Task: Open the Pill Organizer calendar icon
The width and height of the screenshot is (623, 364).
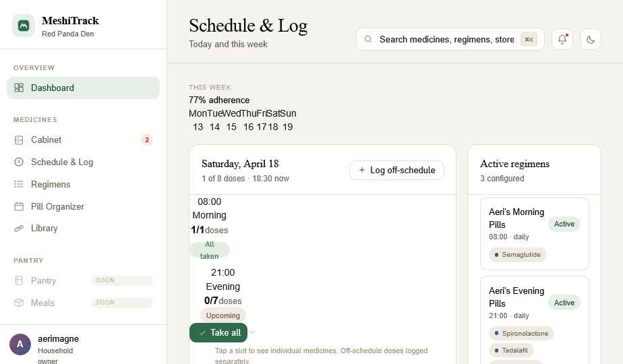Action: pyautogui.click(x=19, y=207)
